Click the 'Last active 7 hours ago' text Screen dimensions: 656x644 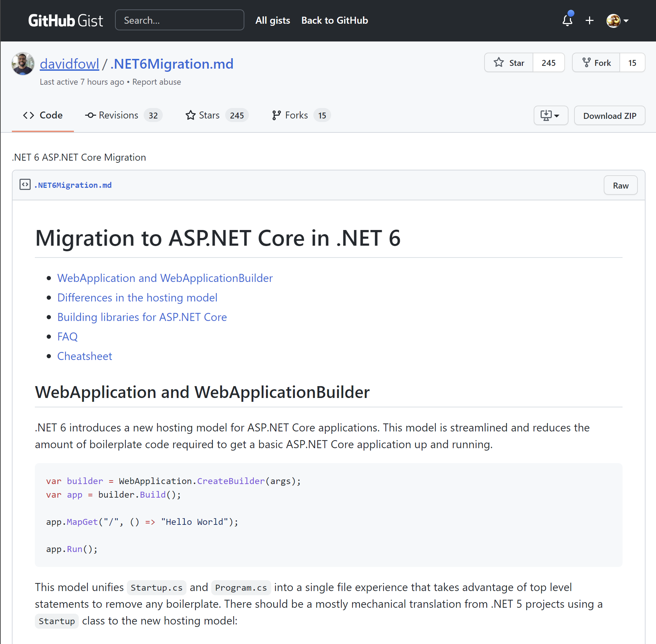[82, 82]
